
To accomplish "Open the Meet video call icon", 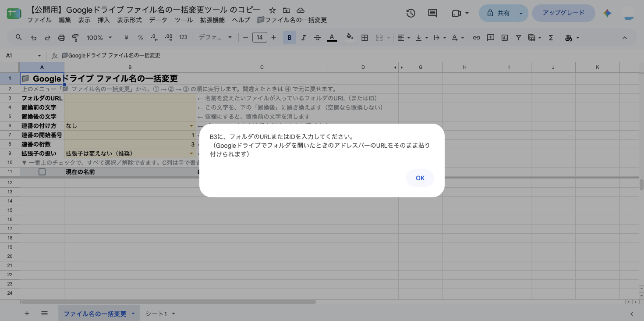I will tap(460, 13).
